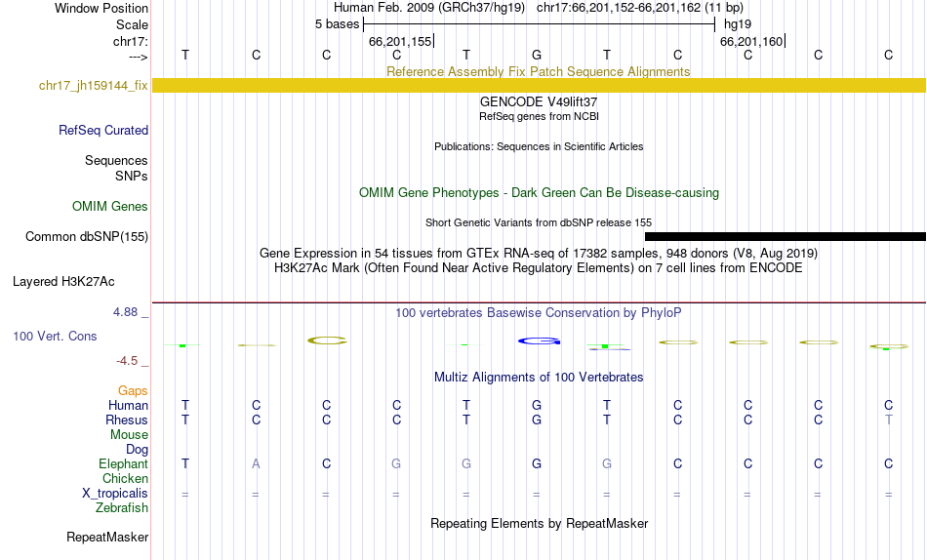The width and height of the screenshot is (927, 560).
Task: Click OMIM Gene Phenotypes title text
Action: pyautogui.click(x=539, y=193)
